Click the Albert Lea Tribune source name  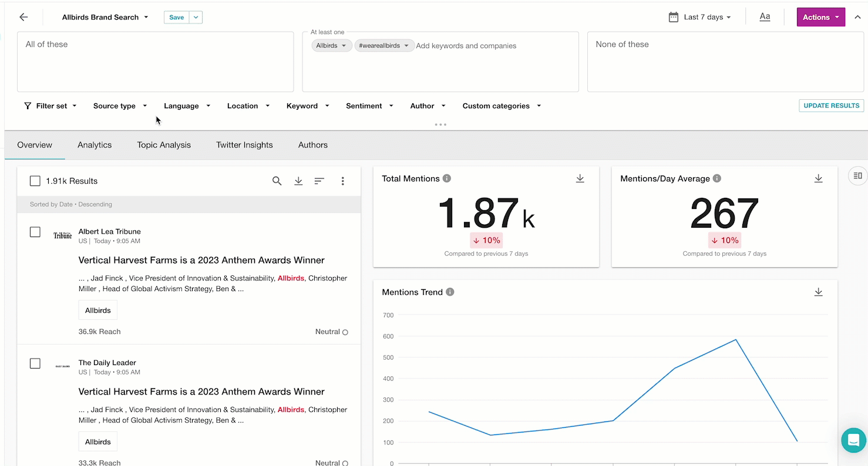tap(110, 231)
